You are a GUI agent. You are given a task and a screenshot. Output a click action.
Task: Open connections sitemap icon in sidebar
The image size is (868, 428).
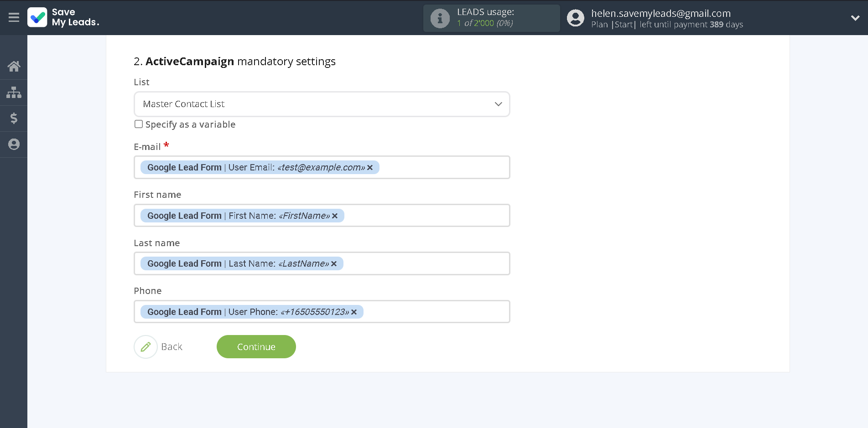click(14, 93)
